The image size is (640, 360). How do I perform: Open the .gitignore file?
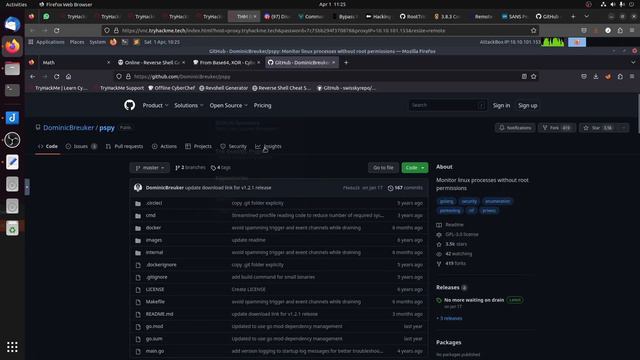(x=157, y=277)
